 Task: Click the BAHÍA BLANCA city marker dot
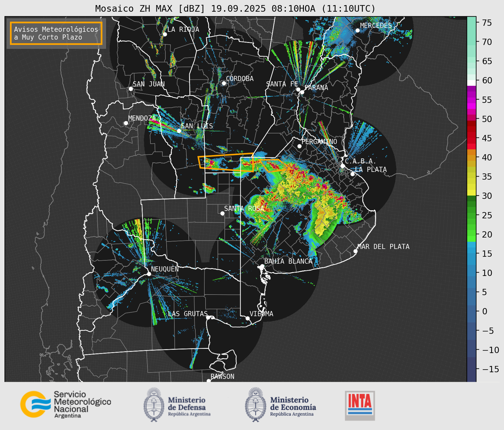pyautogui.click(x=262, y=266)
